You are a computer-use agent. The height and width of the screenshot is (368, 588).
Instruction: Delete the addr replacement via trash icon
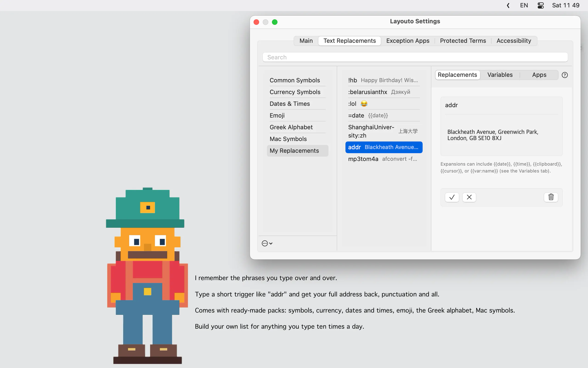(x=551, y=197)
